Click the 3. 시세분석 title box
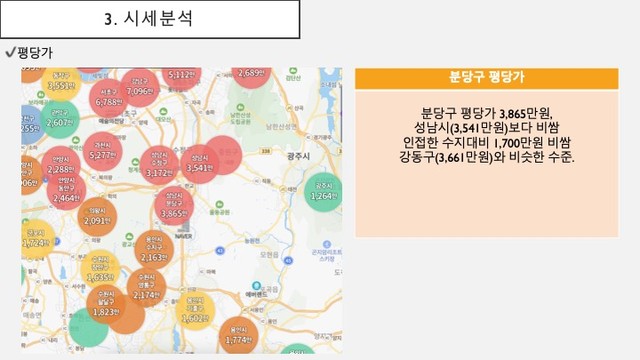 click(x=150, y=19)
